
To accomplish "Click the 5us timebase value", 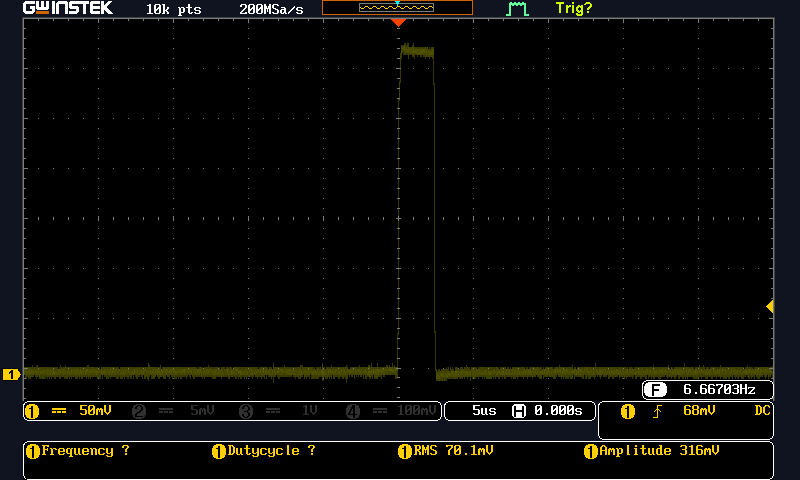I will pos(484,411).
